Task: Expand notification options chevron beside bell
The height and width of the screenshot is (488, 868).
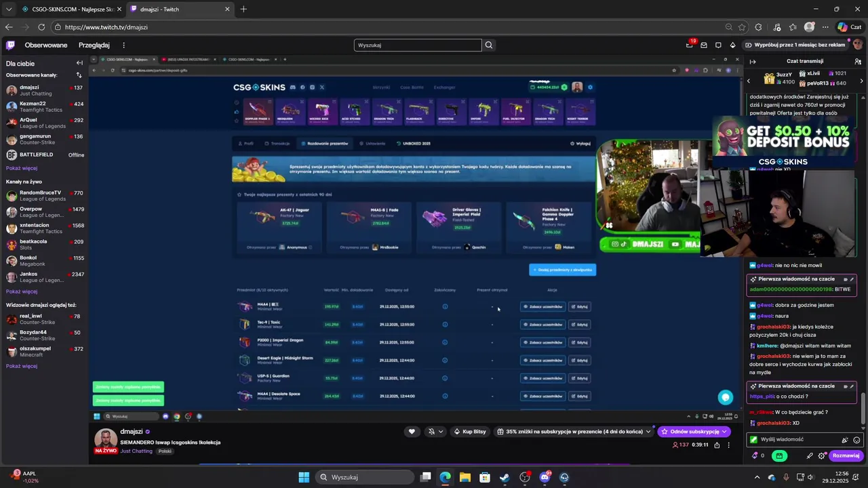Action: (x=441, y=432)
